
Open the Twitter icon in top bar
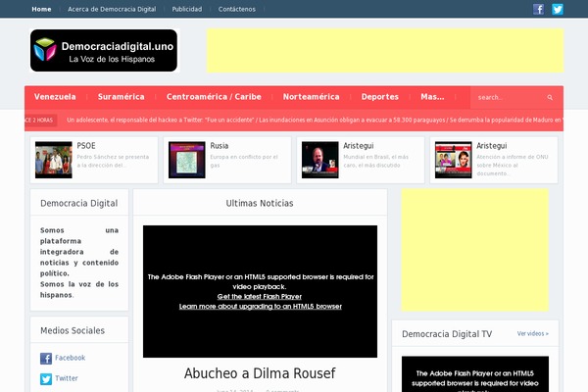558,9
